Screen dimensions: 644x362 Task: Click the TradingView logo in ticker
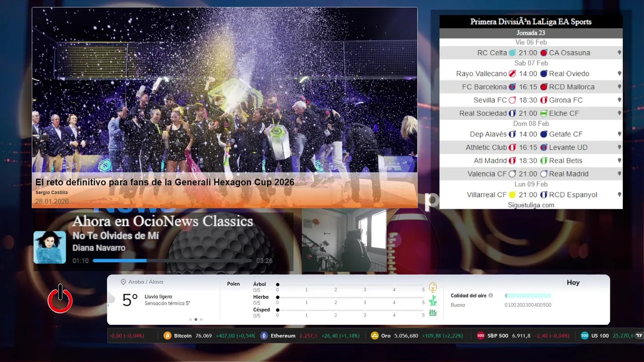click(x=639, y=336)
